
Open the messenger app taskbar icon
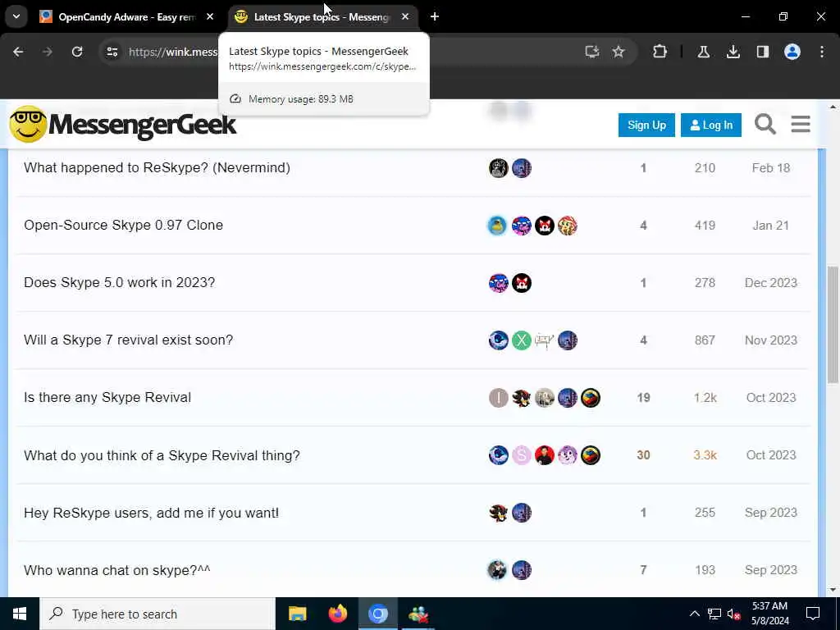(418, 614)
